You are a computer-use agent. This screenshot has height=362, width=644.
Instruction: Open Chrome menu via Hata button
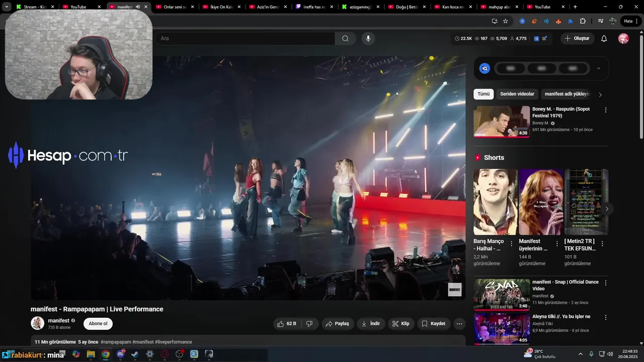(x=631, y=21)
